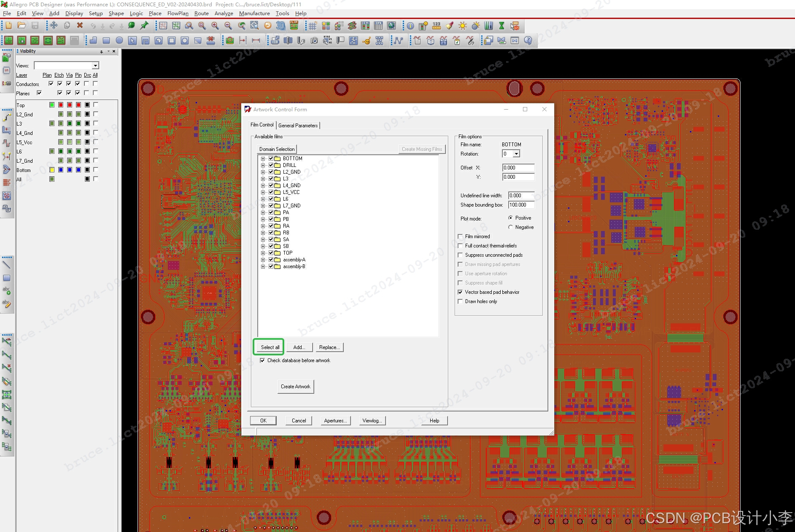Click the Add Circle shape icon
This screenshot has height=532, width=795.
click(x=119, y=40)
